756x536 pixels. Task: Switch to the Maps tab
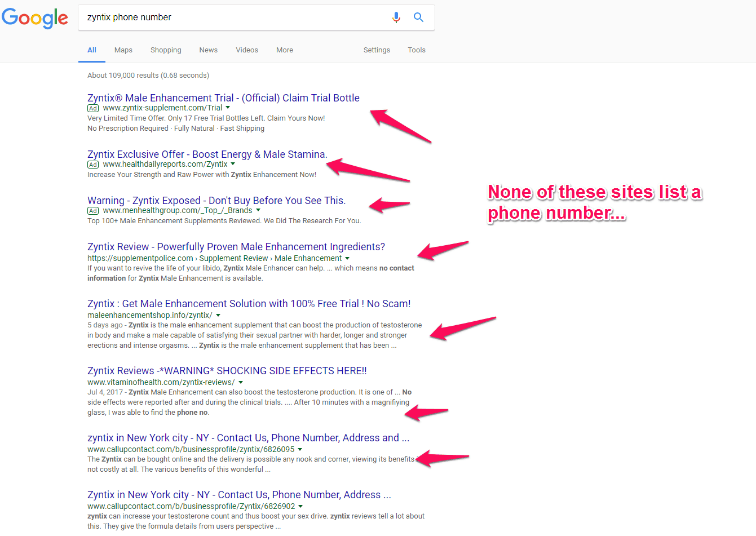[x=123, y=50]
